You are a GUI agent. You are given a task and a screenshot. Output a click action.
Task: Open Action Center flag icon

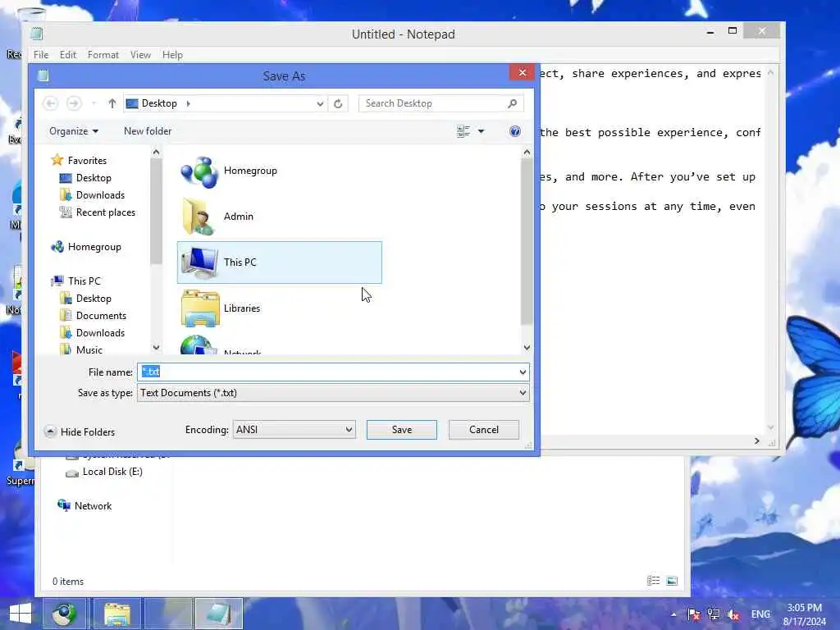[x=694, y=614]
